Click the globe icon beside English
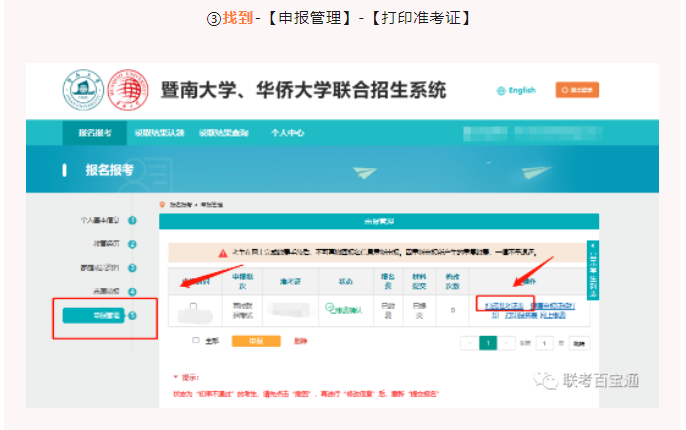Viewport: 686px width, 430px height. point(501,90)
